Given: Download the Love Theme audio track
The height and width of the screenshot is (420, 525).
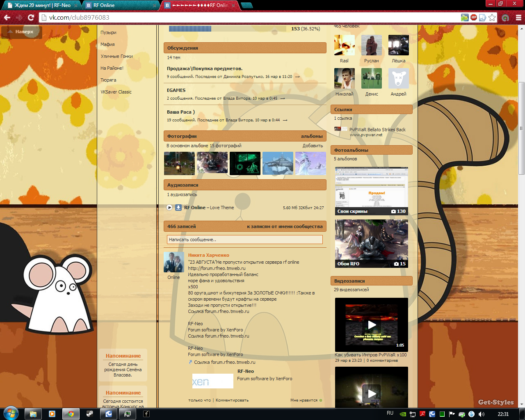Looking at the screenshot, I should click(178, 208).
